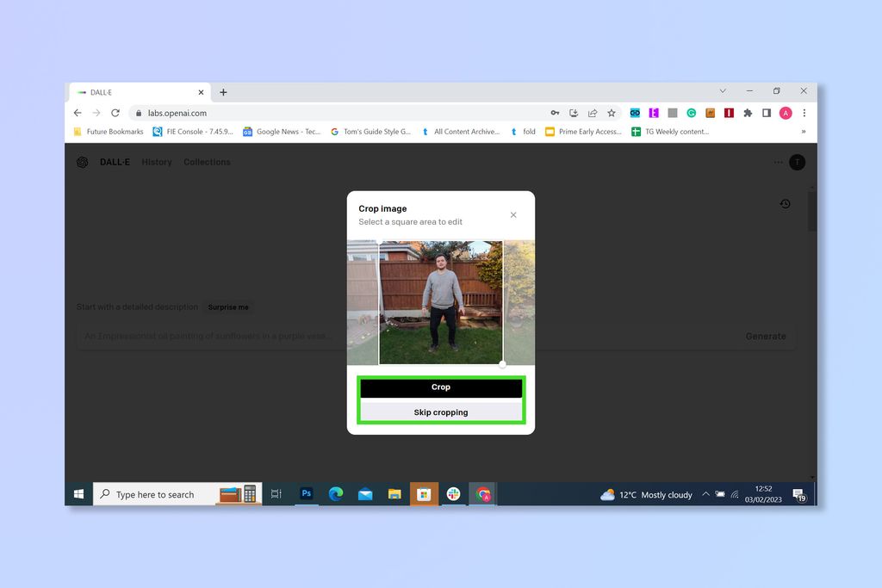Viewport: 882px width, 588px height.
Task: Open the Chrome profile avatar icon
Action: [x=785, y=113]
